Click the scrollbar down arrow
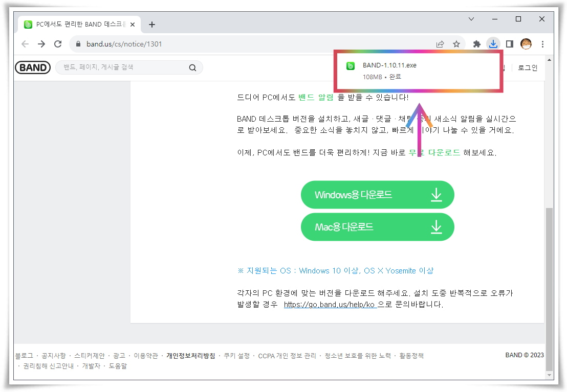 point(549,375)
